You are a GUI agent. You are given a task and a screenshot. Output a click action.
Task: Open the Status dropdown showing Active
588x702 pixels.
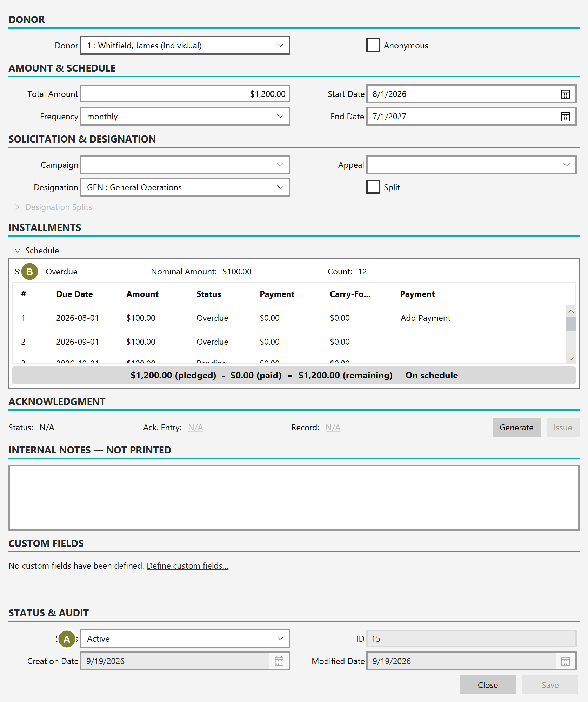[185, 638]
